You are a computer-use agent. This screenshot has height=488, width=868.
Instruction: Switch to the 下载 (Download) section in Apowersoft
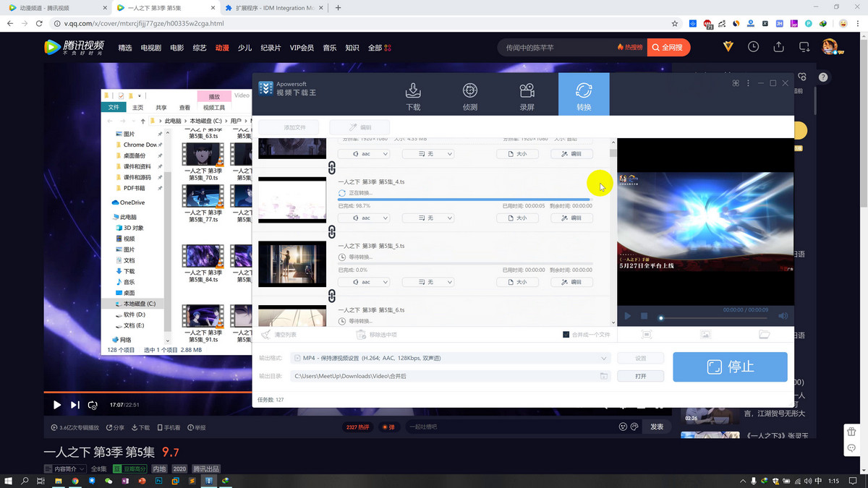coord(412,94)
